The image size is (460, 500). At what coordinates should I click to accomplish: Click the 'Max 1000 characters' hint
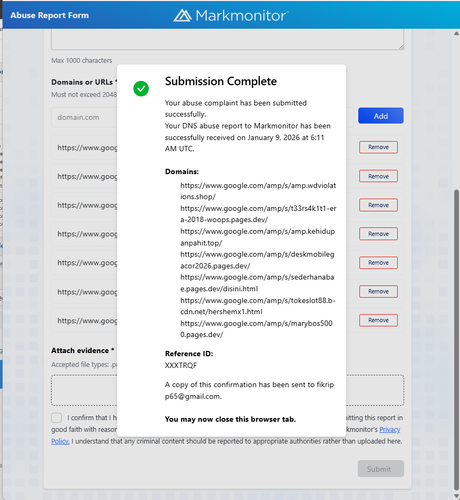81,60
